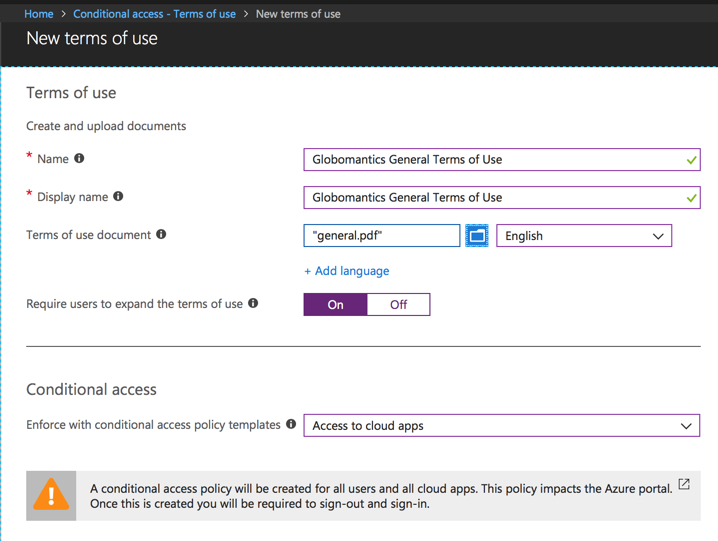This screenshot has height=541, width=718.
Task: Go to Home in the breadcrumb
Action: [x=39, y=14]
